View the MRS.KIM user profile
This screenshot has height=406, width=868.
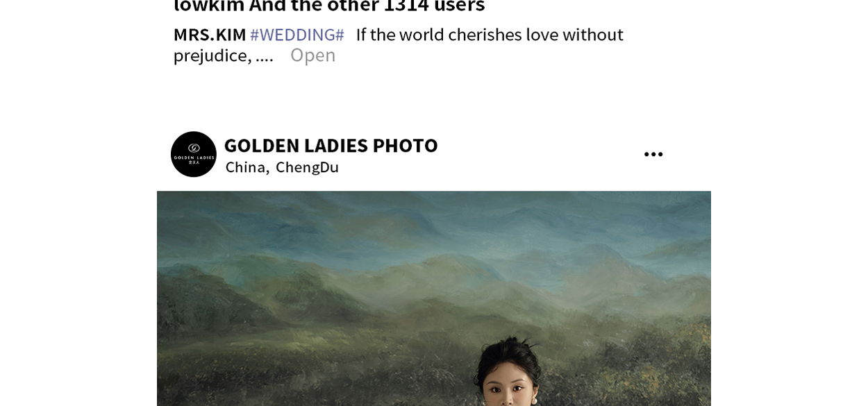[210, 35]
